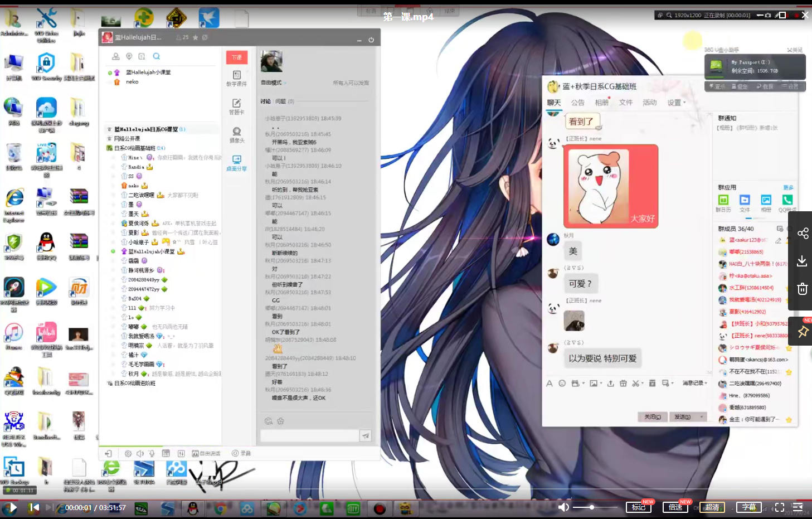Click the red 下课 button
The height and width of the screenshot is (519, 812).
pos(236,57)
